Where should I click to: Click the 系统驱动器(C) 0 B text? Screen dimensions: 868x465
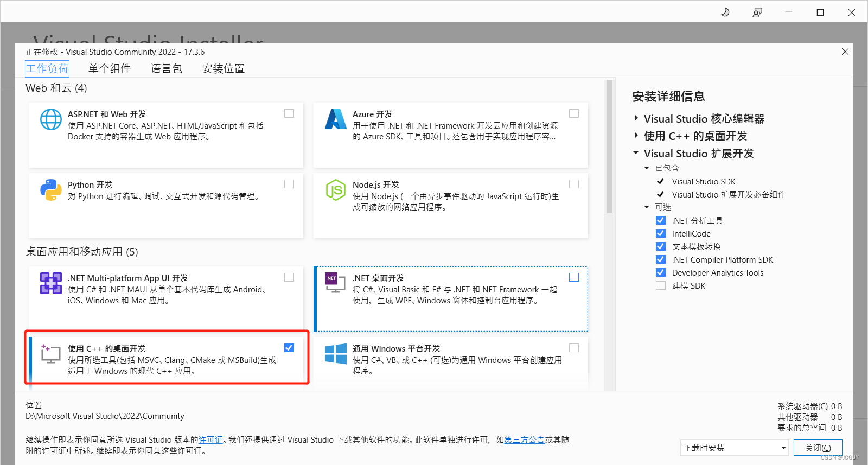[x=810, y=406]
